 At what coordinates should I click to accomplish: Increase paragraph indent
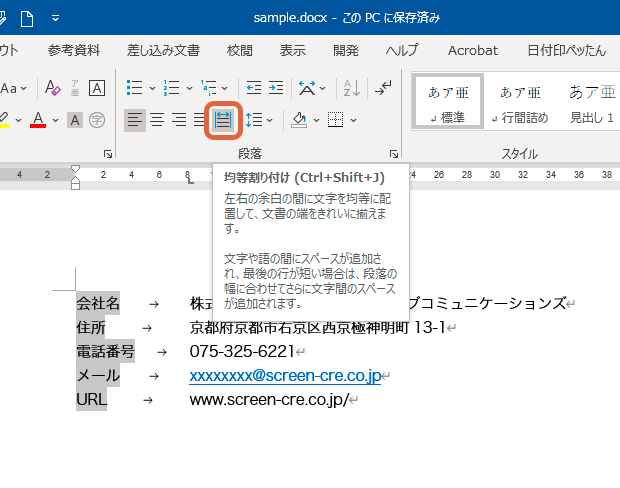276,88
